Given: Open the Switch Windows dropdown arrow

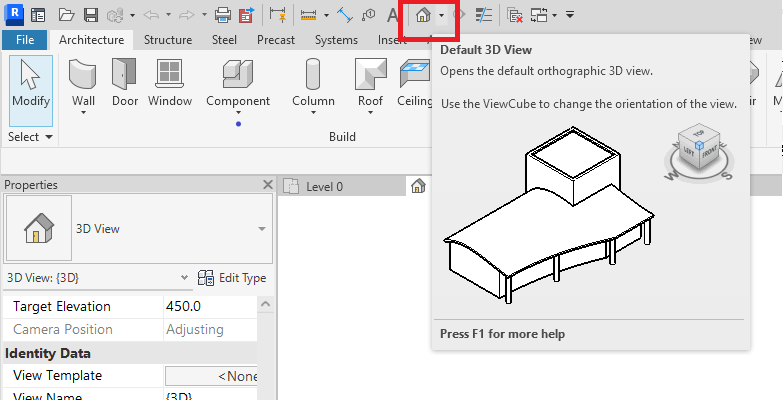Looking at the screenshot, I should pyautogui.click(x=555, y=15).
